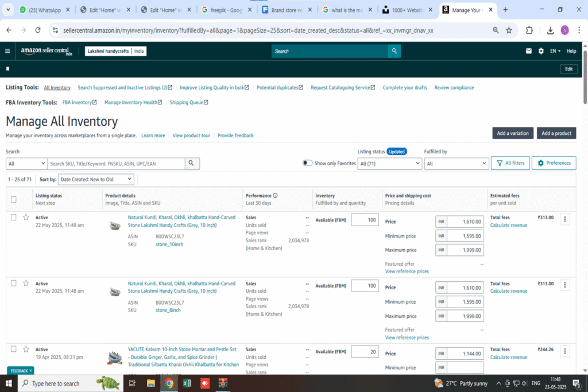Open the Help link in header
The height and width of the screenshot is (392, 588).
571,51
